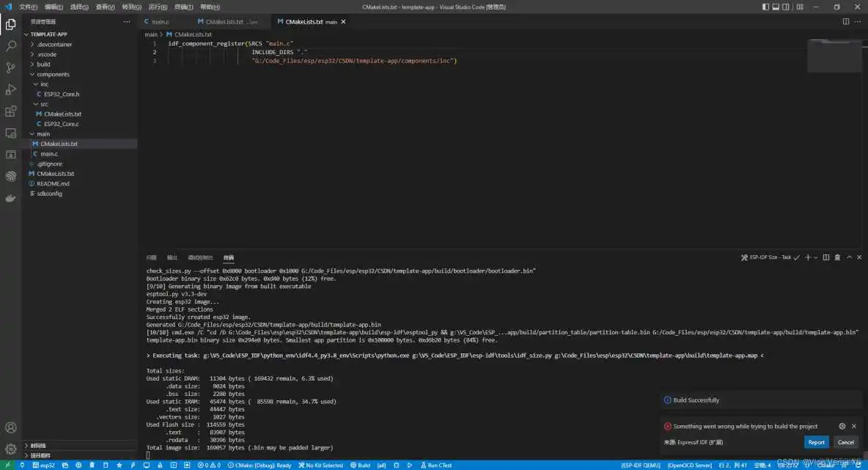Click the Report button on error notification
This screenshot has height=470, width=868.
[x=816, y=442]
